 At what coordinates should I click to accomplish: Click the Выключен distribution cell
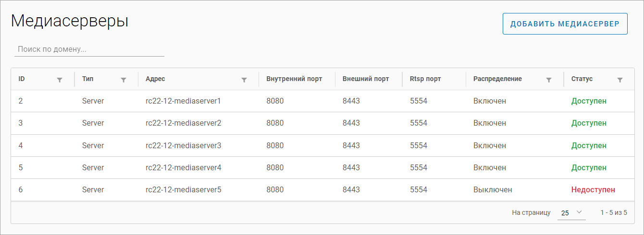493,189
